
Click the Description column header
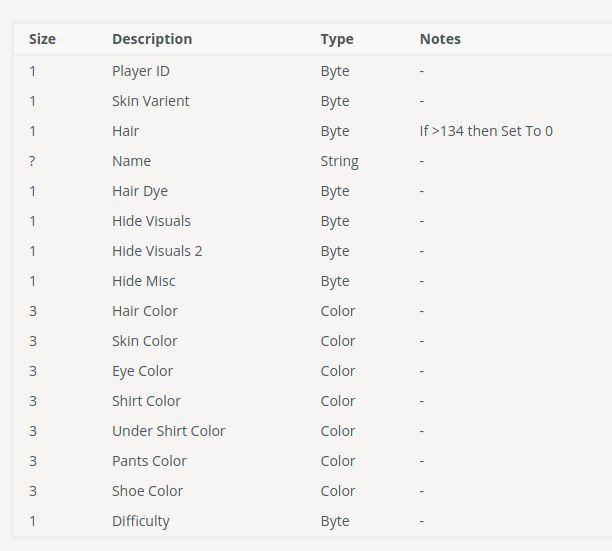click(152, 39)
